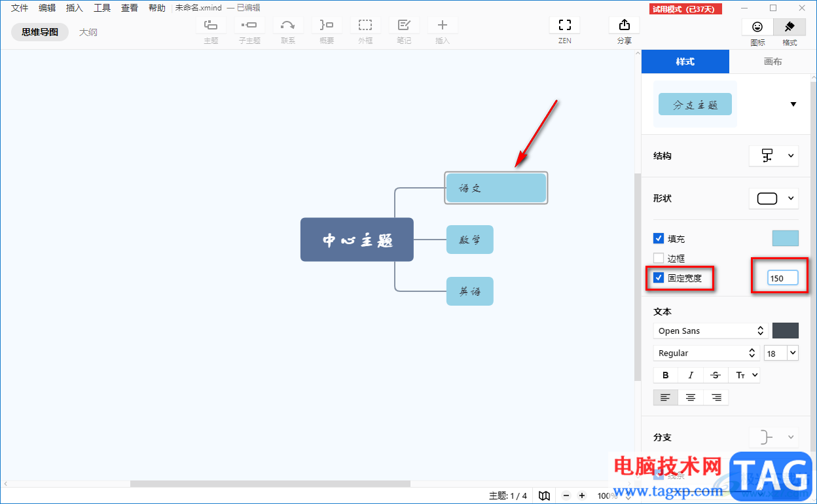Click the trial mode (试用模式) red badge
Image resolution: width=817 pixels, height=504 pixels.
point(686,9)
